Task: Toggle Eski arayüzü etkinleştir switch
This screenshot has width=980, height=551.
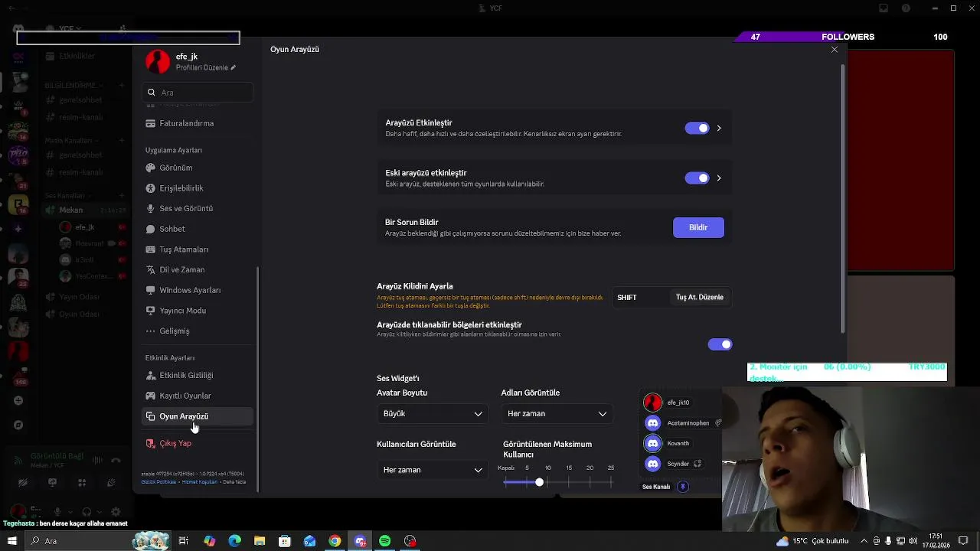Action: (x=697, y=178)
